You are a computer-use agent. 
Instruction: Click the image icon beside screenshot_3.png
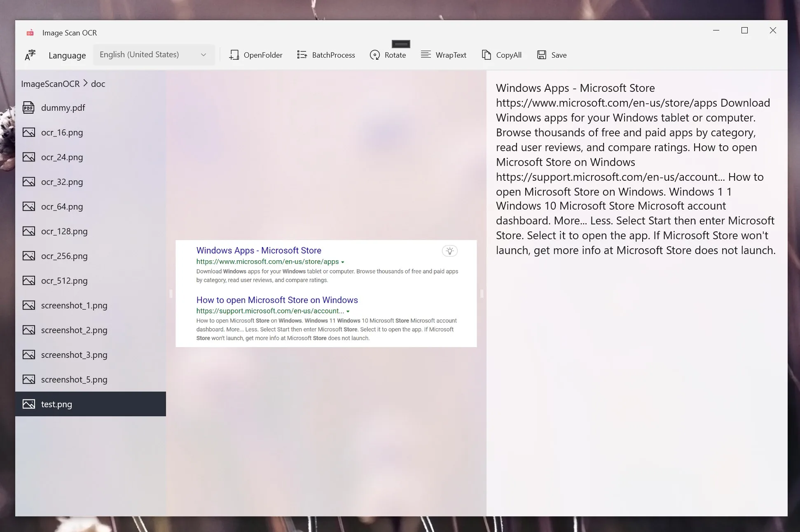28,355
